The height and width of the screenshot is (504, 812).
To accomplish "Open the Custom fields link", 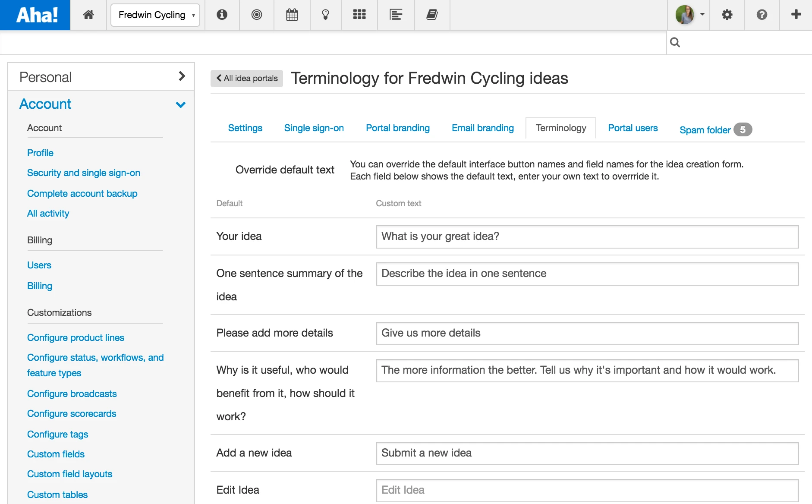I will (x=56, y=454).
